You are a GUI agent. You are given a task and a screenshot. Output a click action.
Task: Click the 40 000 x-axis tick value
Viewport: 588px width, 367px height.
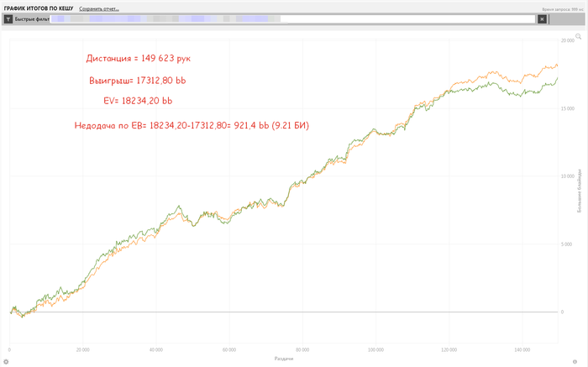[156, 349]
